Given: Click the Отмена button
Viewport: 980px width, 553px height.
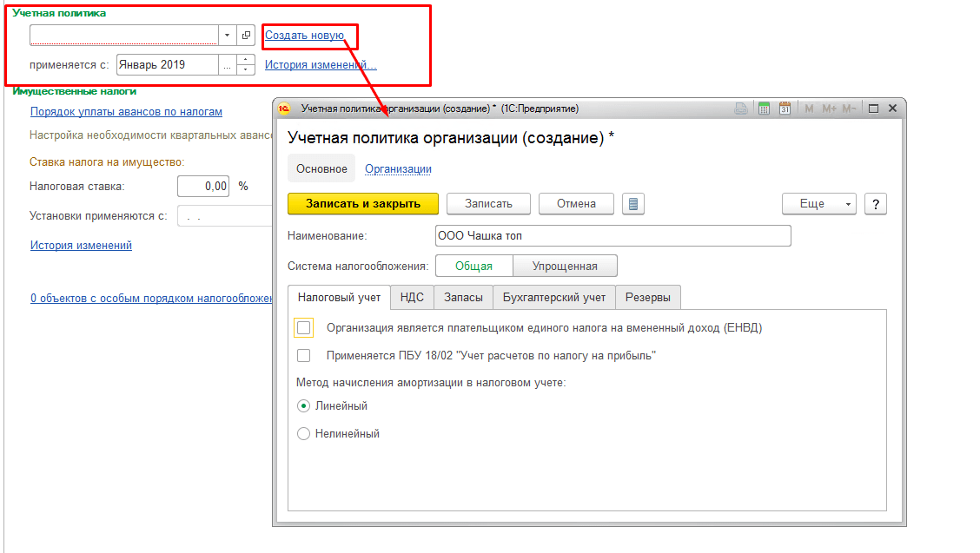Looking at the screenshot, I should click(x=576, y=204).
